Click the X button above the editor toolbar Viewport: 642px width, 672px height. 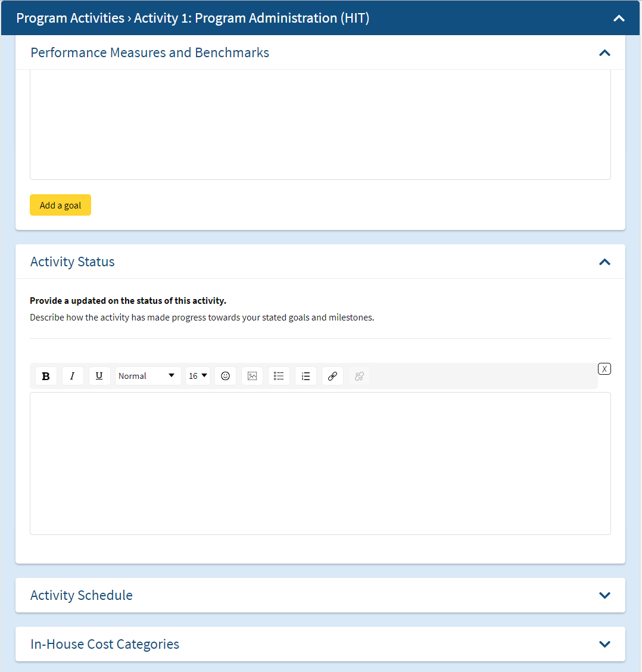point(604,368)
